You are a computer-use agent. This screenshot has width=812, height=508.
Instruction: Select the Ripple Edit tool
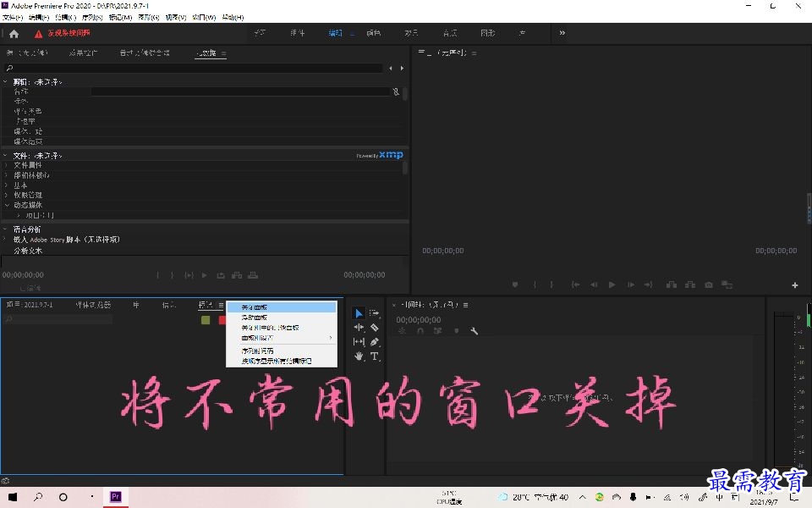[x=359, y=328]
